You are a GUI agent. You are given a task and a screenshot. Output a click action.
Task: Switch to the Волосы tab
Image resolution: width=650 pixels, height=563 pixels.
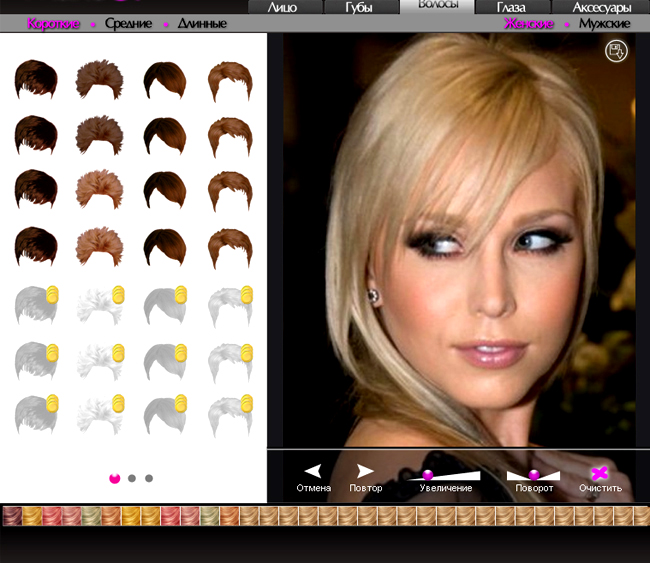click(437, 6)
